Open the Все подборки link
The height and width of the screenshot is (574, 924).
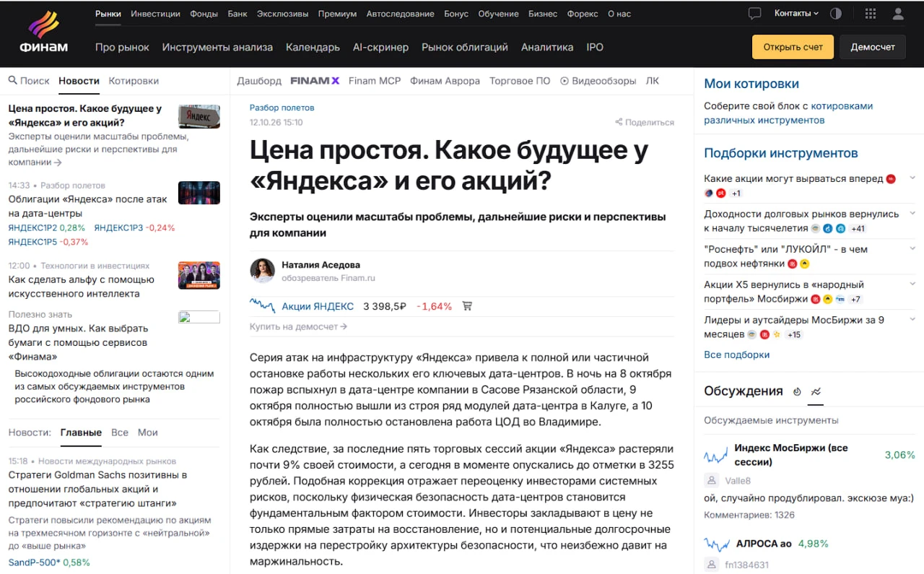(736, 355)
